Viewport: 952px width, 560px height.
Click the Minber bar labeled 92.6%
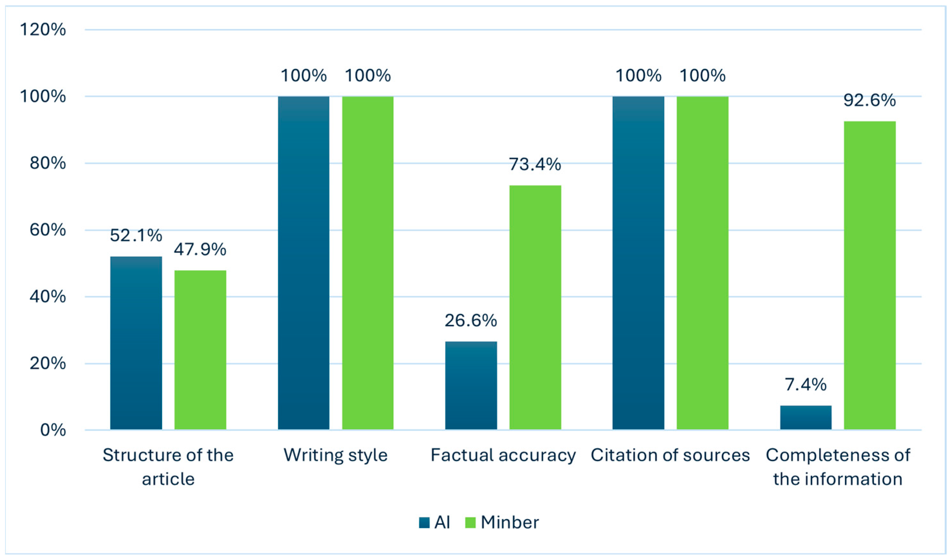coord(870,275)
